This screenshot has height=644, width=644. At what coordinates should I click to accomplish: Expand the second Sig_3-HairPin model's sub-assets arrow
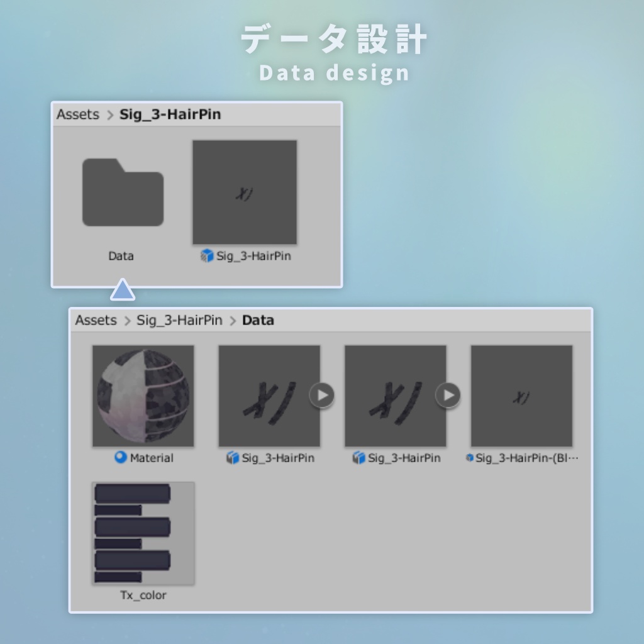coord(448,395)
